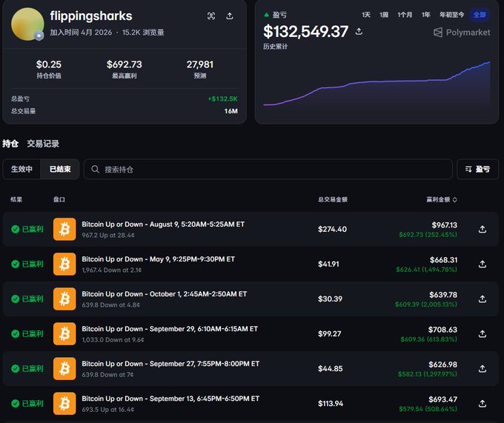Share the May 9 position row

[483, 264]
